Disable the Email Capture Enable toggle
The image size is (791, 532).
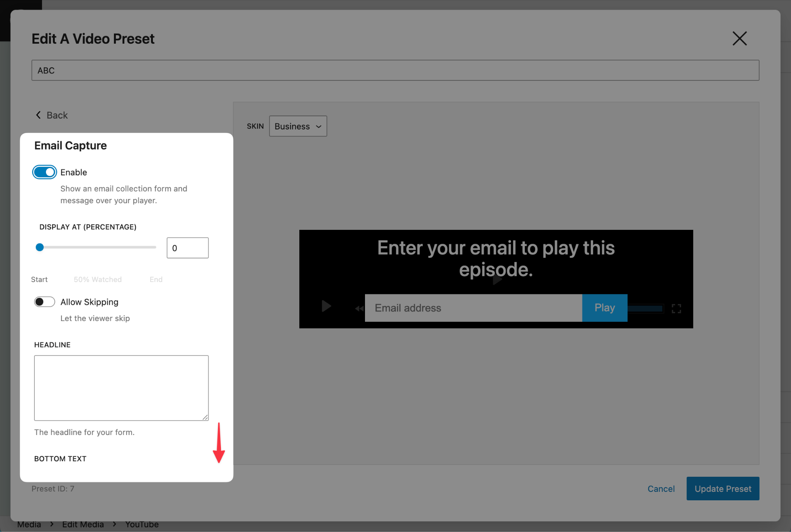[x=44, y=172]
